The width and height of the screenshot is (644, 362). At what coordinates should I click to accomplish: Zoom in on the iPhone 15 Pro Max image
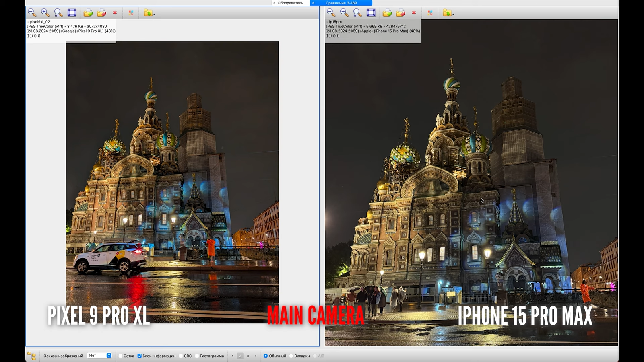click(345, 13)
